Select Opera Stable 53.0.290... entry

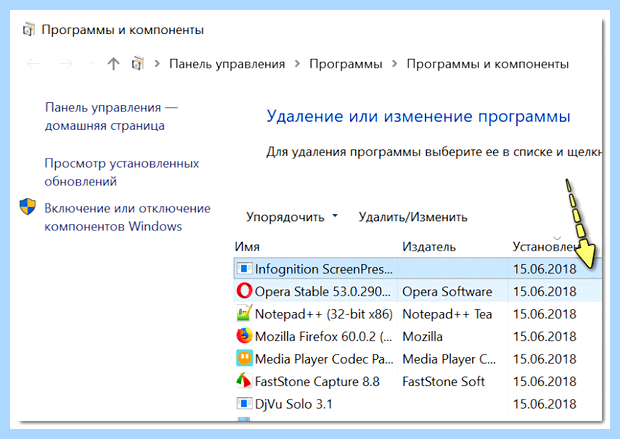(x=323, y=292)
